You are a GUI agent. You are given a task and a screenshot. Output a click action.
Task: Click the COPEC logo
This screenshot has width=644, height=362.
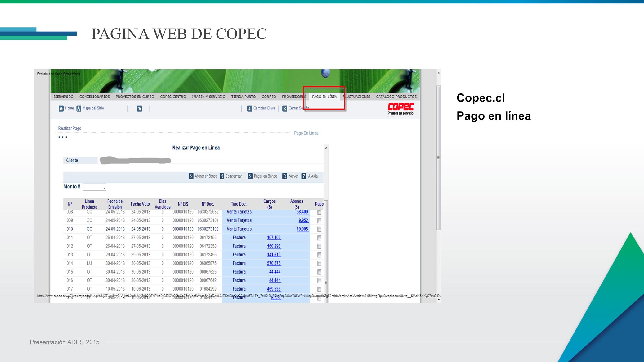point(400,109)
